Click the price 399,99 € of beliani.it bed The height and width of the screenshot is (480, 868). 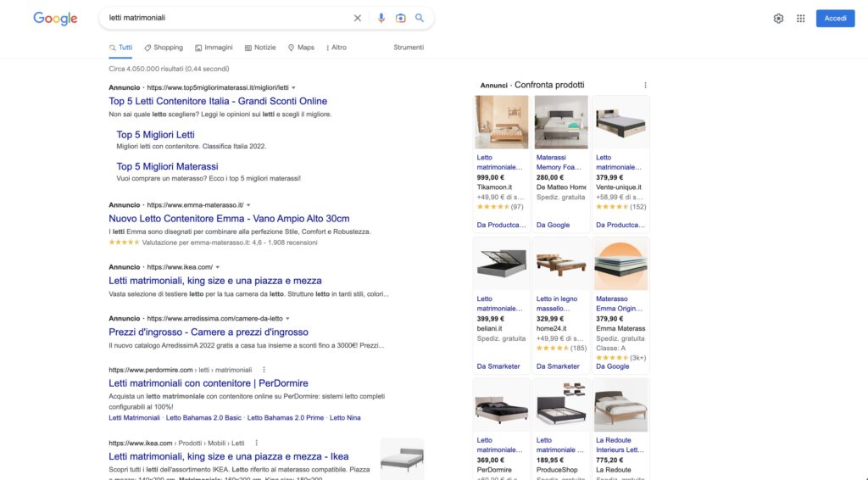tap(491, 319)
